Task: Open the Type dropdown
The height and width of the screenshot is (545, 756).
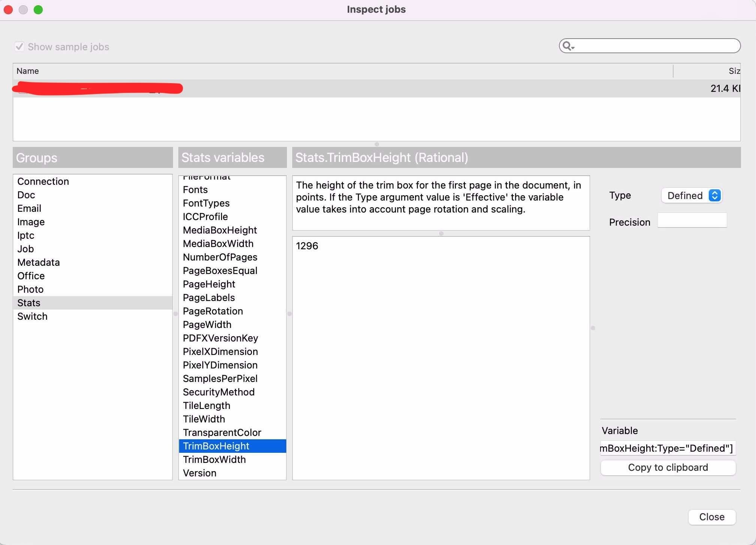Action: [692, 195]
